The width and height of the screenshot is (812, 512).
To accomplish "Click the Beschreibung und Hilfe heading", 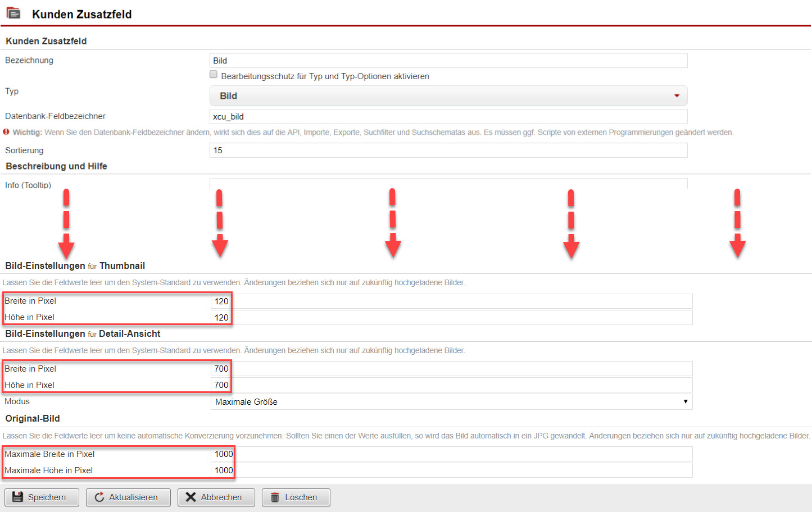I will coord(56,166).
